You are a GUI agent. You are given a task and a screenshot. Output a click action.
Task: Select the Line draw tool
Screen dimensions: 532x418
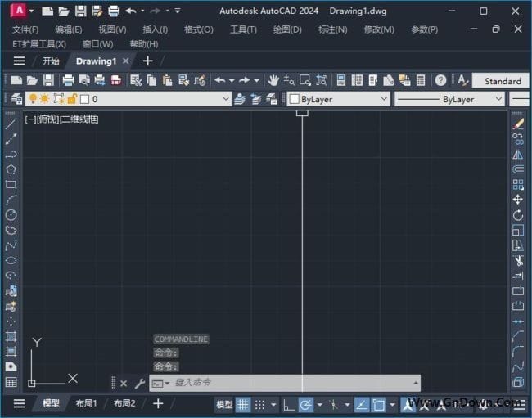click(x=11, y=124)
